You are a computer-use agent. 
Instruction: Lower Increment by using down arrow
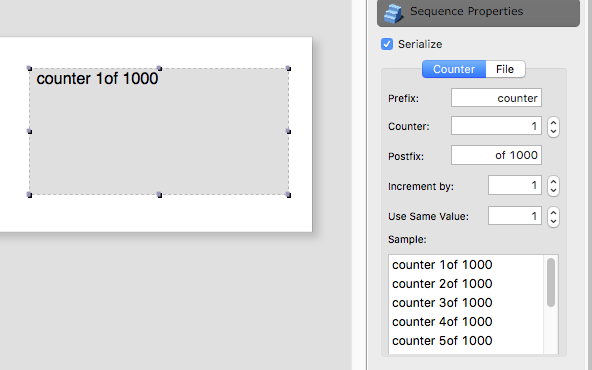[553, 191]
